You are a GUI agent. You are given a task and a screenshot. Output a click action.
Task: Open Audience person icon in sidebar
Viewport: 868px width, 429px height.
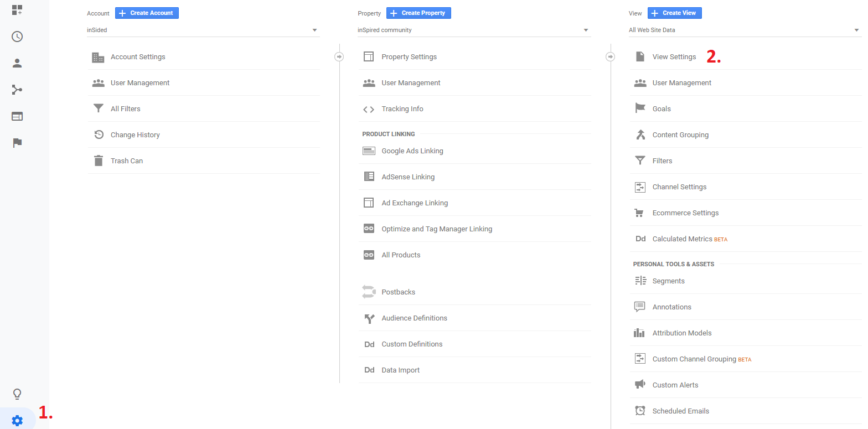coord(17,63)
